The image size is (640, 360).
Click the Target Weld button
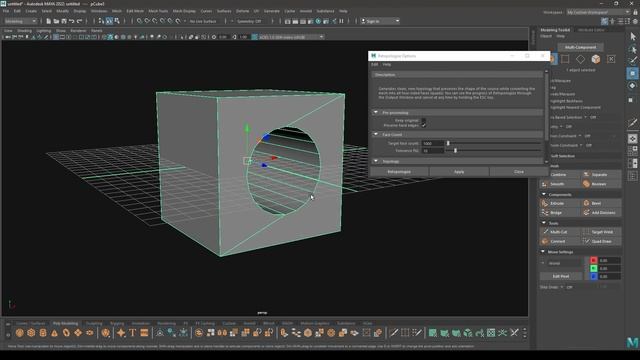coord(601,231)
